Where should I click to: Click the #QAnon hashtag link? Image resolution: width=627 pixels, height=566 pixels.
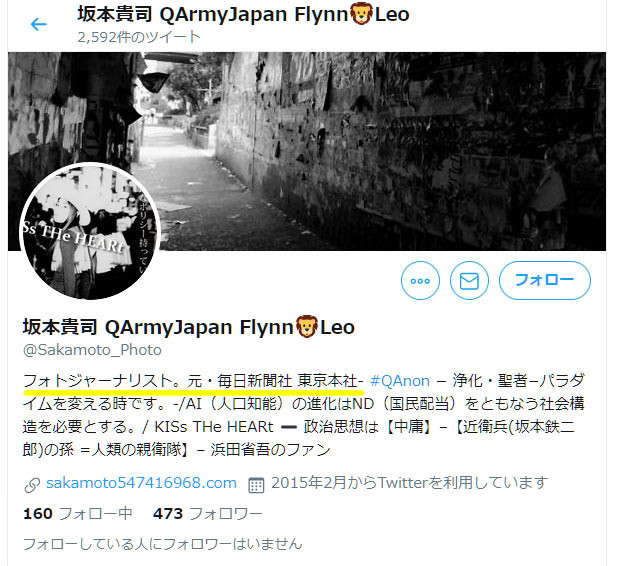[400, 381]
